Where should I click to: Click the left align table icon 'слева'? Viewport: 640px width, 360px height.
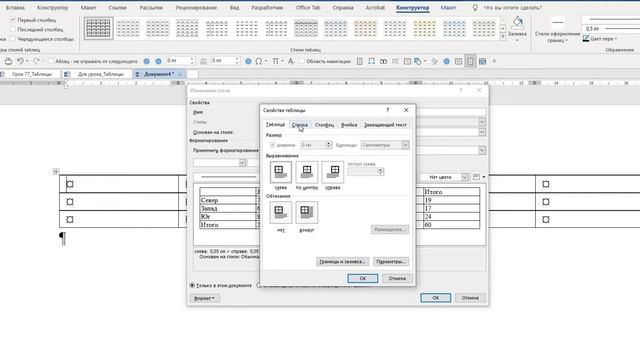click(x=280, y=172)
